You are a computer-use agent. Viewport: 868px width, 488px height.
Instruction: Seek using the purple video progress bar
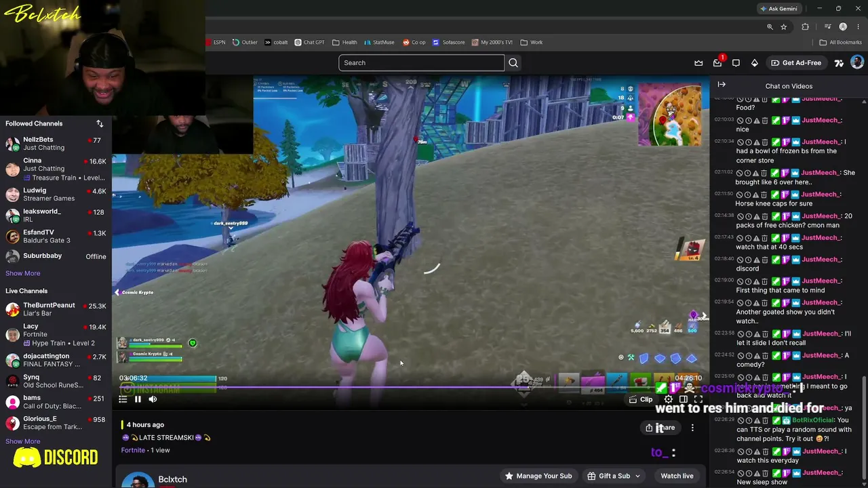(x=411, y=388)
